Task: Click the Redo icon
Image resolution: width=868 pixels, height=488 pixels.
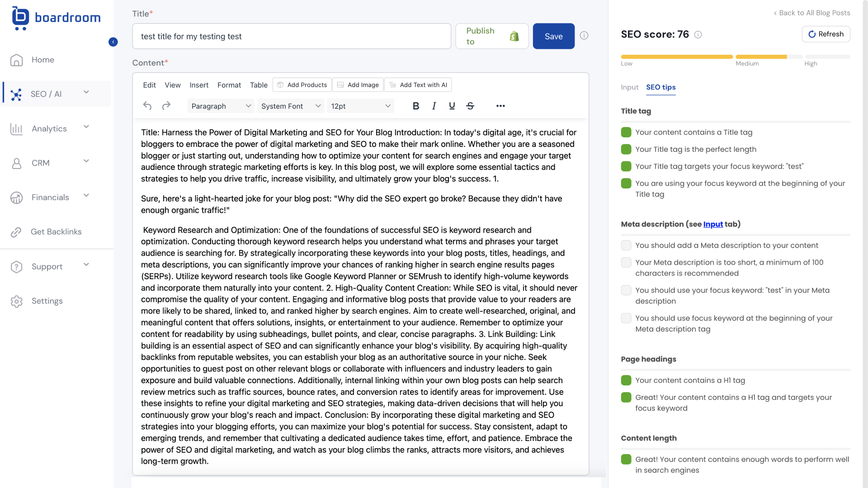Action: [166, 105]
